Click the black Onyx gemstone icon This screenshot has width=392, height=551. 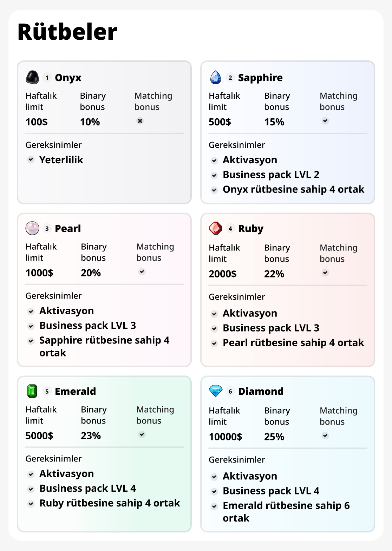pyautogui.click(x=32, y=77)
